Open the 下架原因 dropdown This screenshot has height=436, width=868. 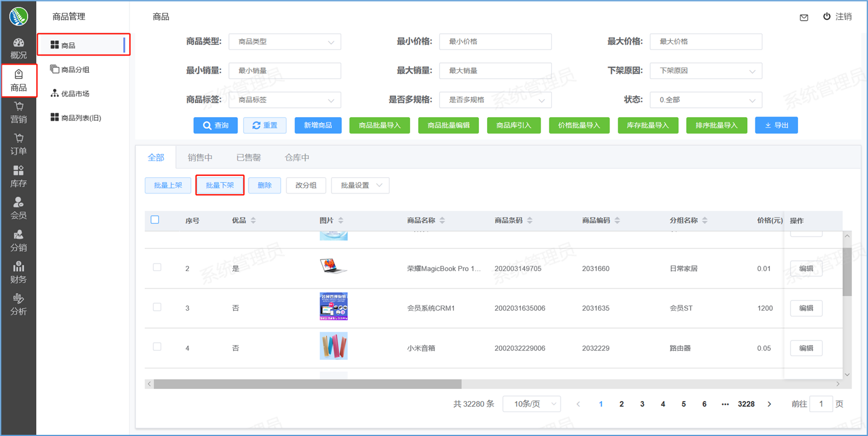[706, 71]
